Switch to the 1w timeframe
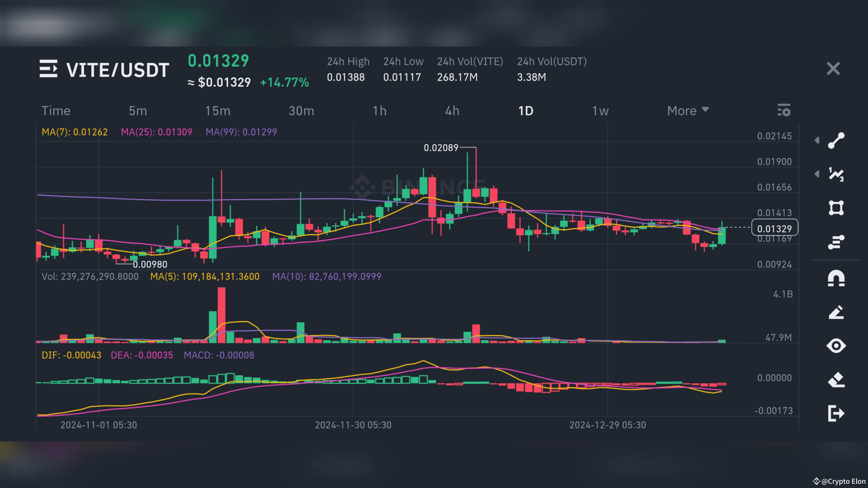Screen dimensions: 868x488 click(600, 110)
